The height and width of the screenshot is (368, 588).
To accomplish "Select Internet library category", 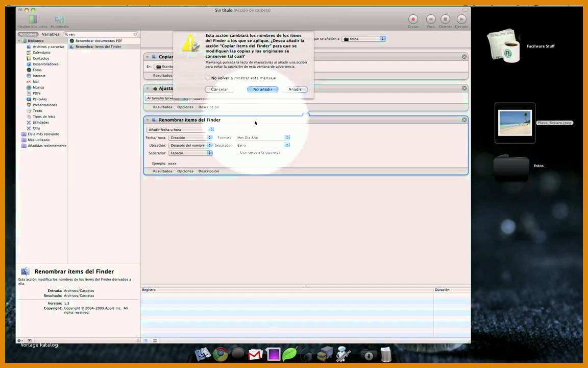I will click(x=39, y=76).
